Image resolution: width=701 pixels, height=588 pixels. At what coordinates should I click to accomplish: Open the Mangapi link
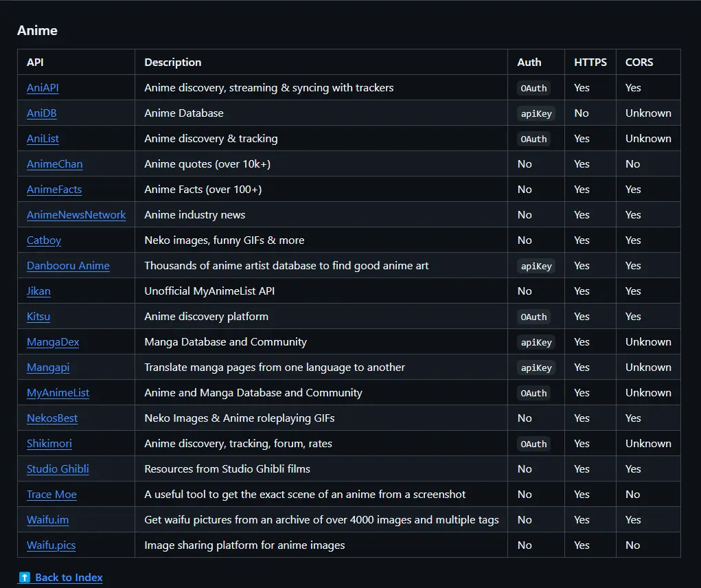(48, 367)
